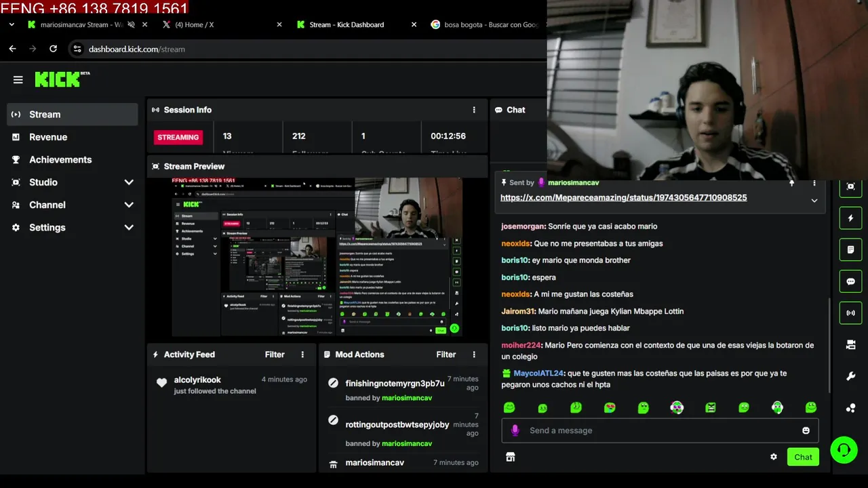Select Stream in the sidebar
Image resolution: width=868 pixels, height=488 pixels.
tap(73, 115)
